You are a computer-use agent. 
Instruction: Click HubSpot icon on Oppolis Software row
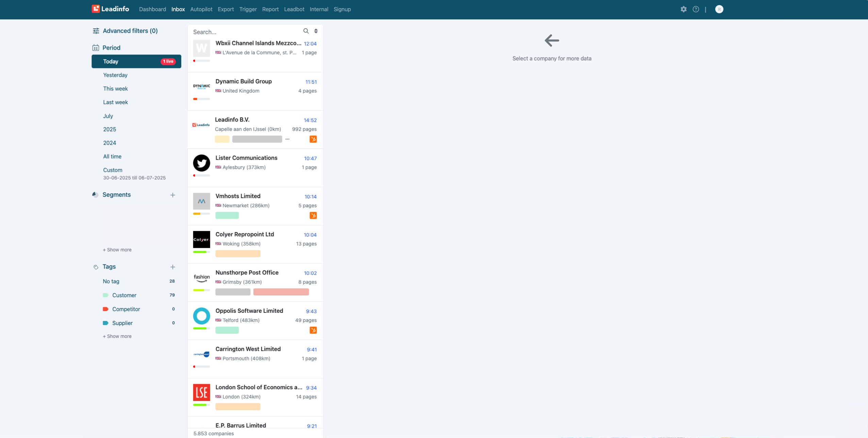coord(313,330)
